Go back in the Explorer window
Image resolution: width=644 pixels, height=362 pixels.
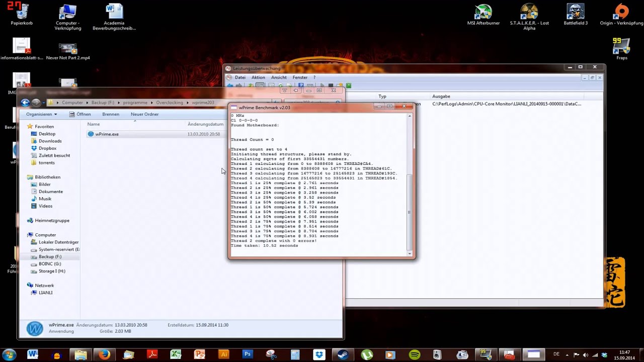click(25, 103)
